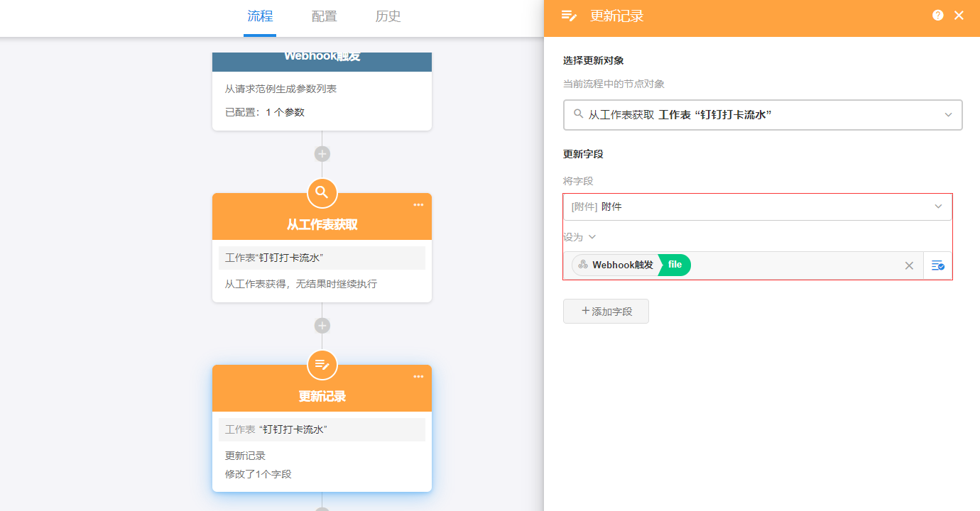Click the magnifier icon on 从工作表获取 node

pyautogui.click(x=322, y=192)
